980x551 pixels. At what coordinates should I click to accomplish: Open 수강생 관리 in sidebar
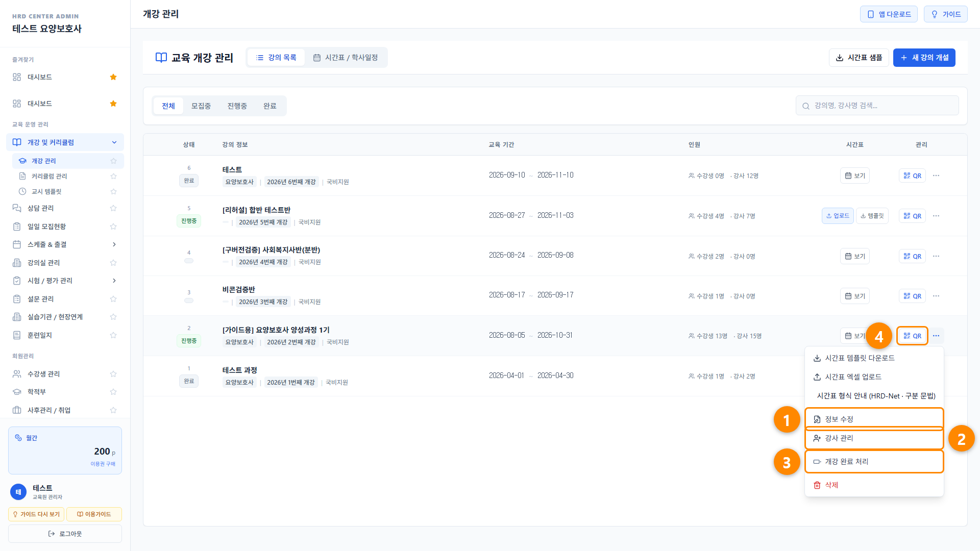point(65,374)
